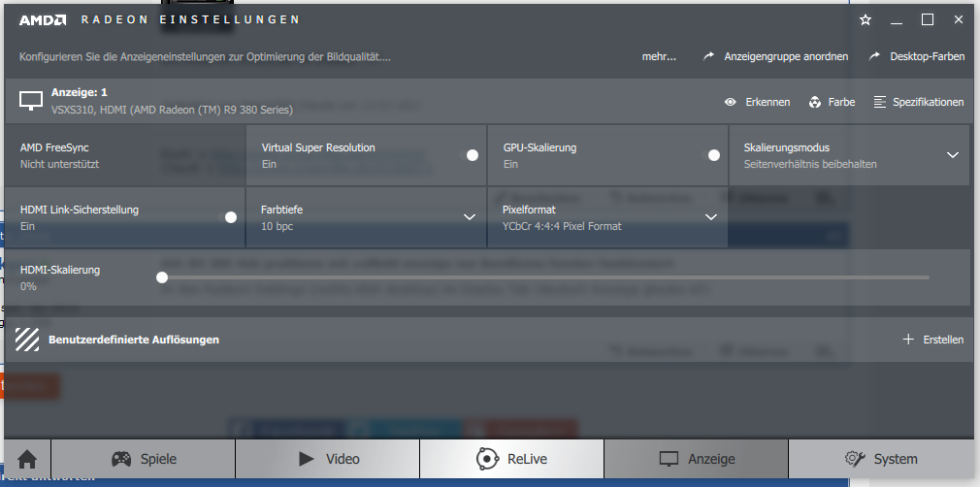The image size is (980, 487).
Task: Click the gear-wrench icon in System tab
Action: [x=855, y=459]
